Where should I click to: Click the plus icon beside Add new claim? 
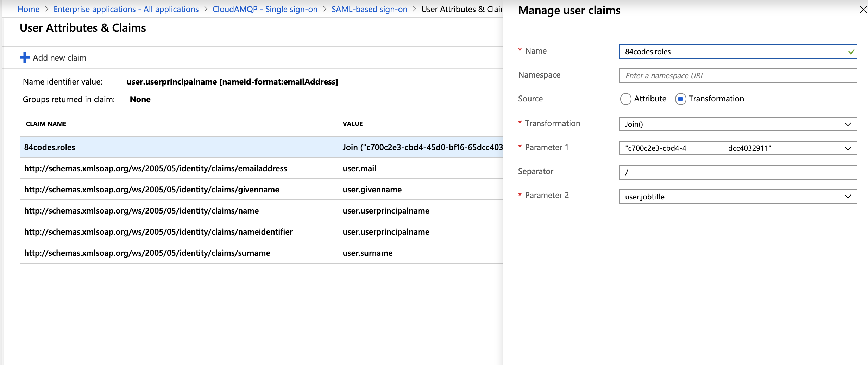tap(25, 57)
